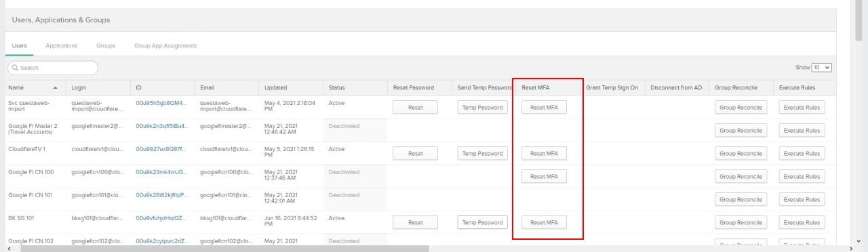Screen dimensions: 868x252
Task: Group Reconcile for BK SG 101
Action: [x=741, y=222]
